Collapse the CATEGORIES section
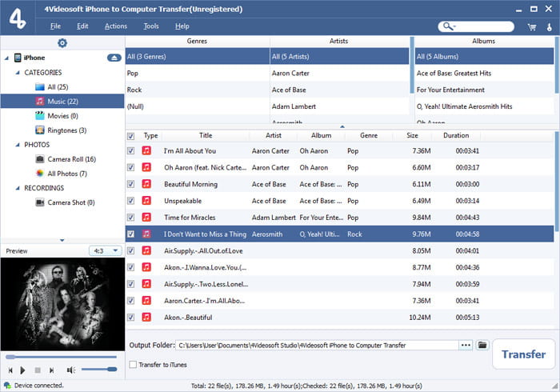560x392 pixels. pyautogui.click(x=18, y=73)
